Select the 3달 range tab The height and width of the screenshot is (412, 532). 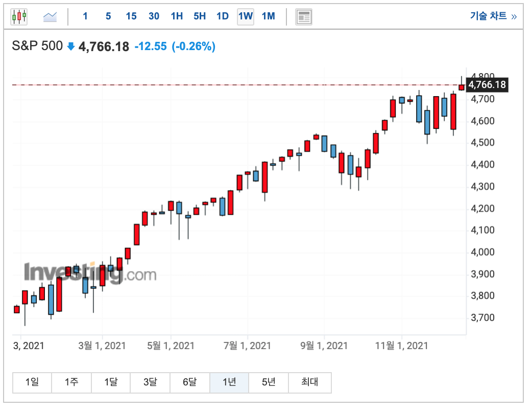click(x=150, y=382)
